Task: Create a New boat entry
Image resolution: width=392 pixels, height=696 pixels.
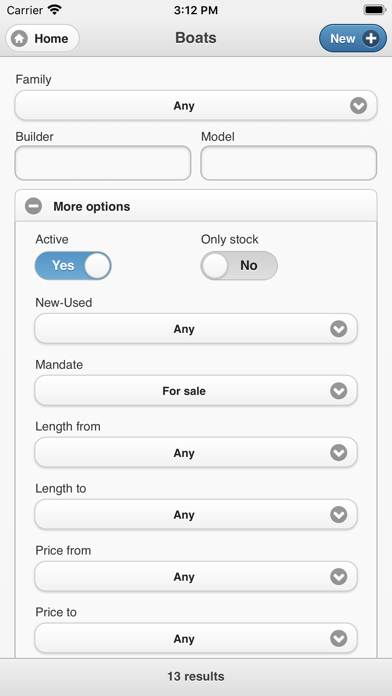Action: pyautogui.click(x=353, y=39)
